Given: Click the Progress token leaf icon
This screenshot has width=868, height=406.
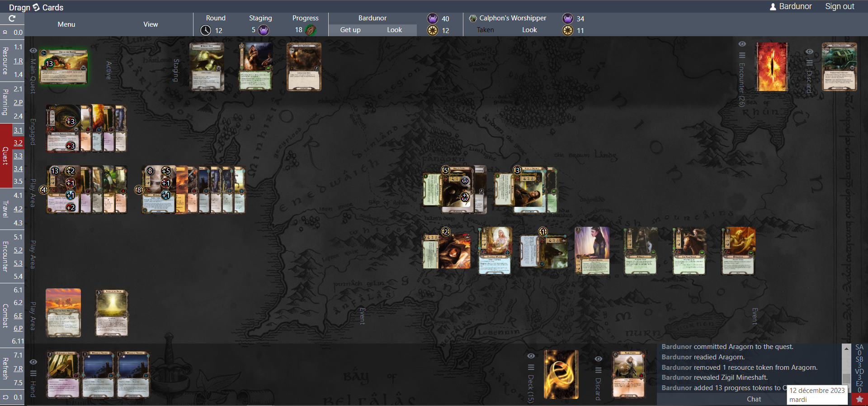Looking at the screenshot, I should pyautogui.click(x=311, y=30).
